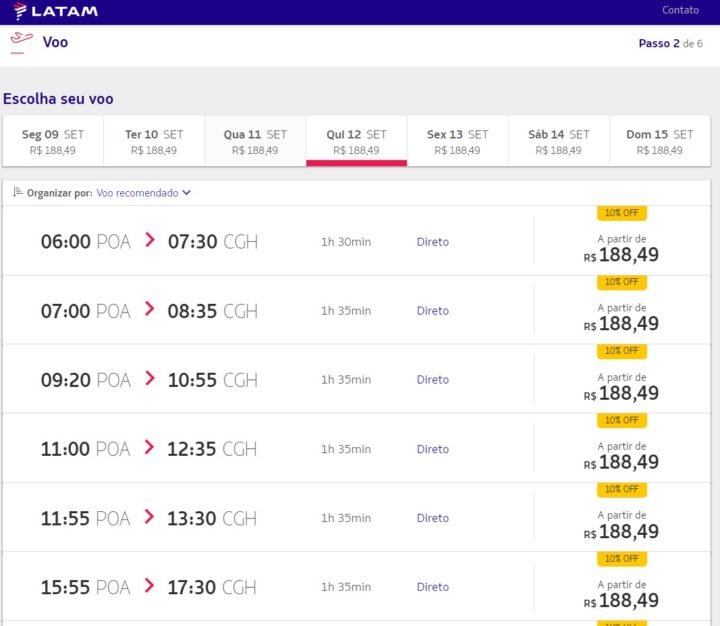Click the 10% OFF badge on the 09:20 flight
The image size is (720, 626).
click(622, 351)
